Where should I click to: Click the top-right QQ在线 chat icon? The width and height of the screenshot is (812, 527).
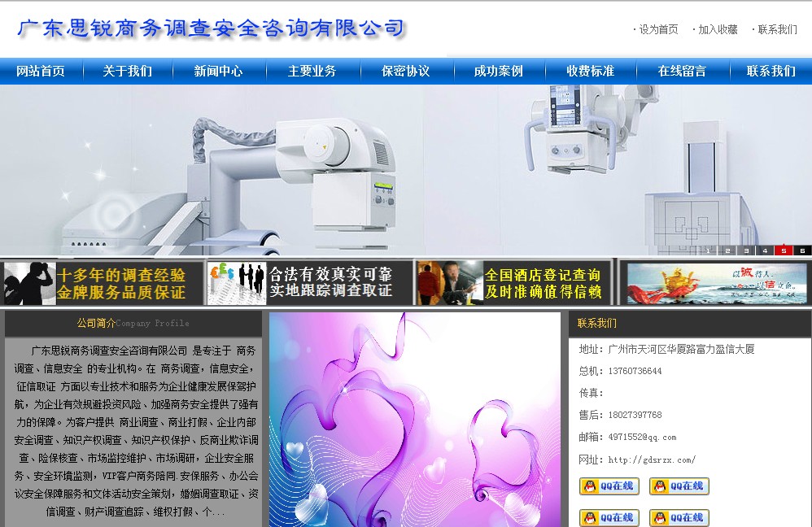[x=679, y=486]
